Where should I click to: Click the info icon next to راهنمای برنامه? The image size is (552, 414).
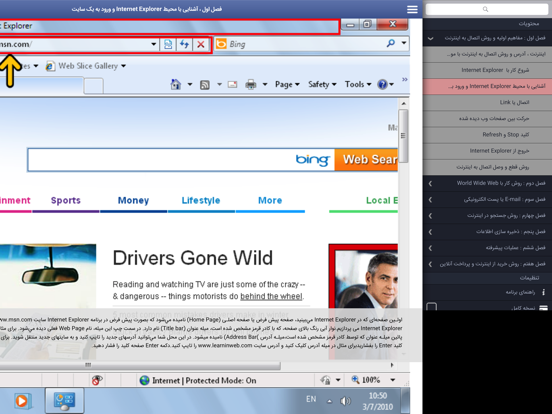(543, 292)
